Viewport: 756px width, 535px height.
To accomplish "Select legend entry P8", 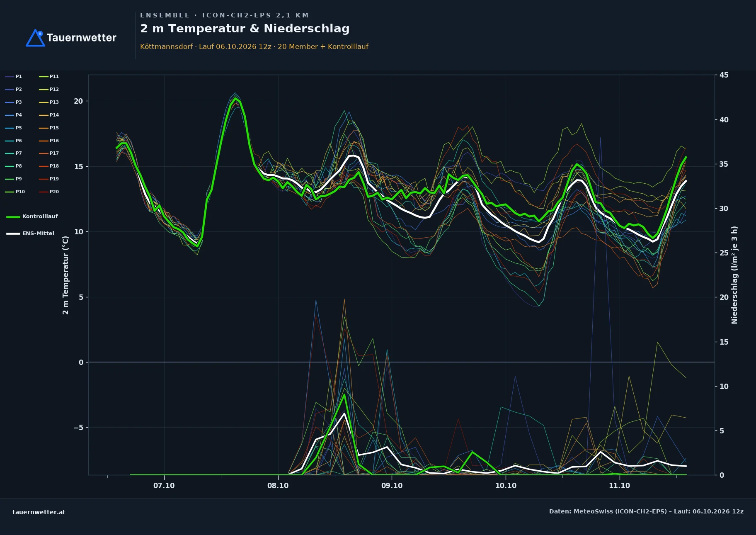I will click(x=13, y=166).
